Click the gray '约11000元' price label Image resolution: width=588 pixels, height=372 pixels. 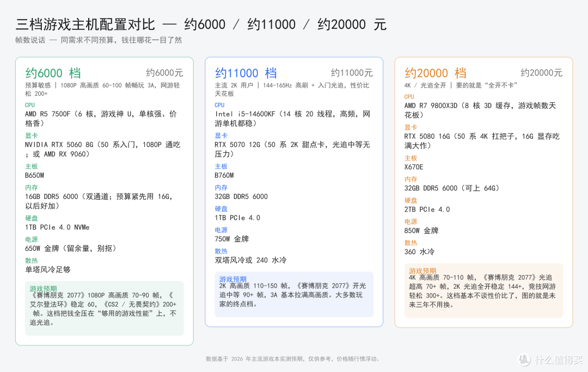[352, 73]
